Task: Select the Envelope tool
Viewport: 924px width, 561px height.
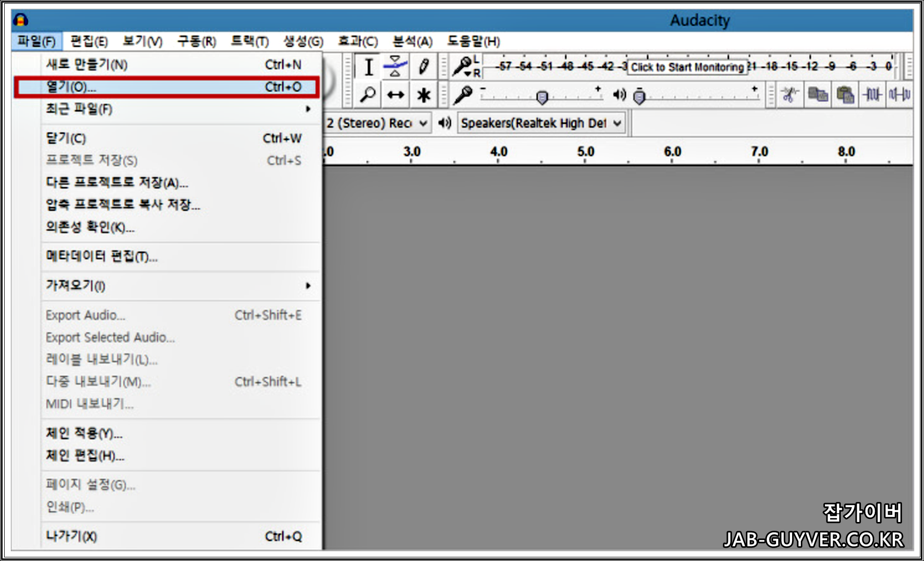Action: 395,67
